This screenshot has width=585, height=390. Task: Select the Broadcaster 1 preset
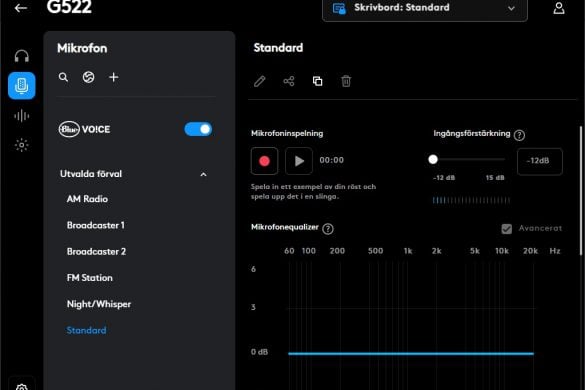point(96,225)
